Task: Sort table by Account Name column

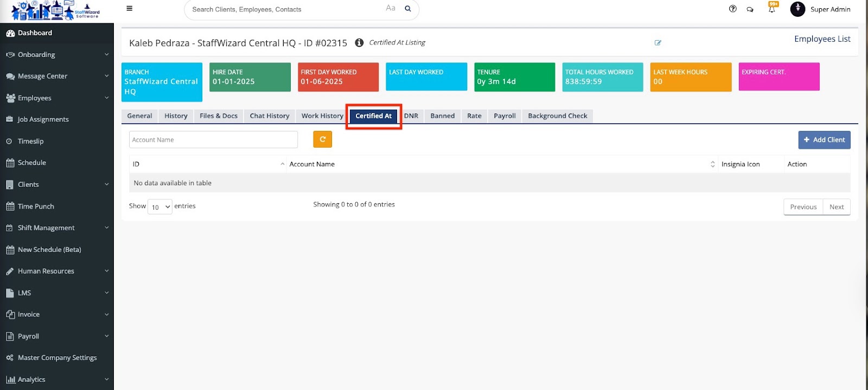Action: [x=499, y=164]
